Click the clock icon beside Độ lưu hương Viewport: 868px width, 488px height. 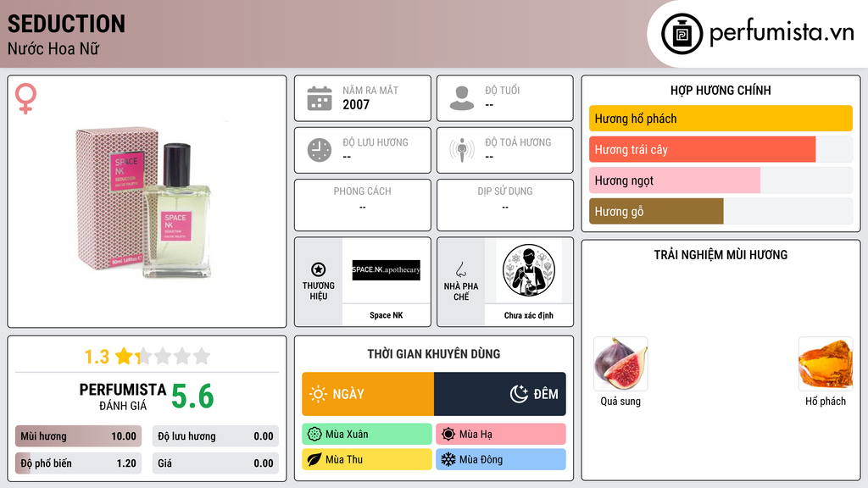pos(320,150)
